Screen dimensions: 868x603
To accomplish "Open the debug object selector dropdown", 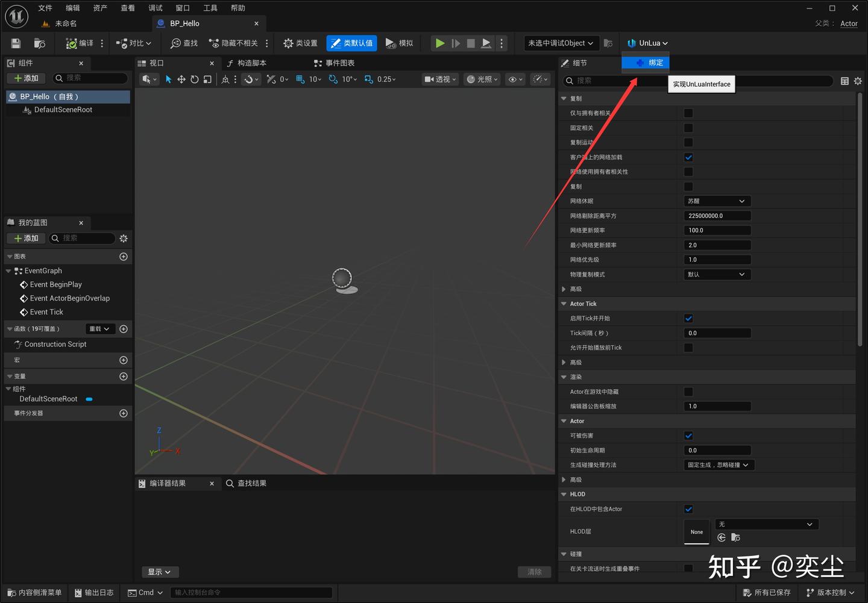I will [x=561, y=43].
